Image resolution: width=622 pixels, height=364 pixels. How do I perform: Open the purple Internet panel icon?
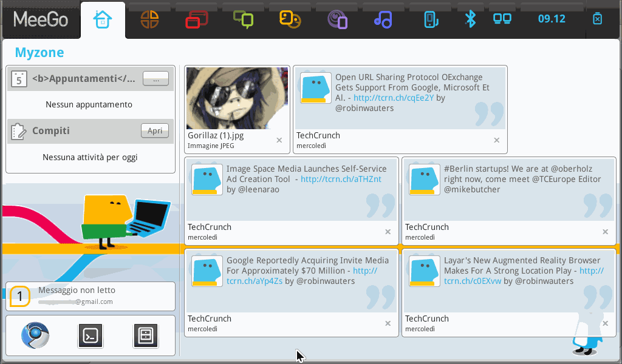pyautogui.click(x=337, y=20)
